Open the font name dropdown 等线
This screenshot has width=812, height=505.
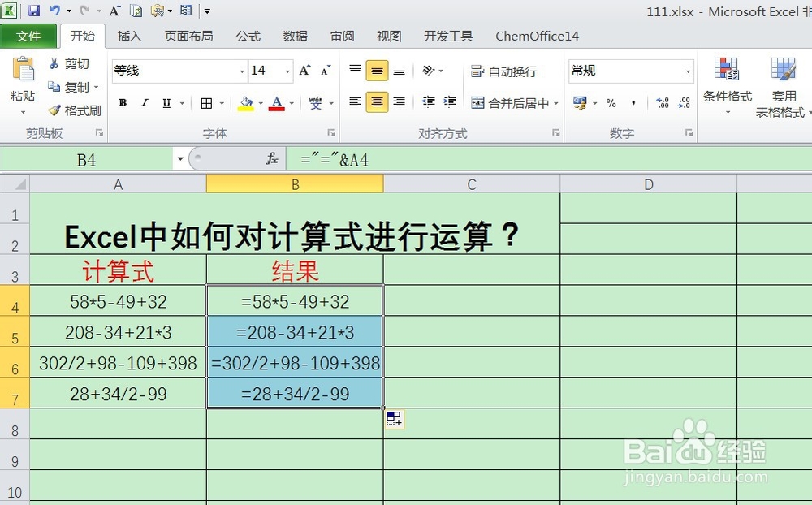pos(242,71)
